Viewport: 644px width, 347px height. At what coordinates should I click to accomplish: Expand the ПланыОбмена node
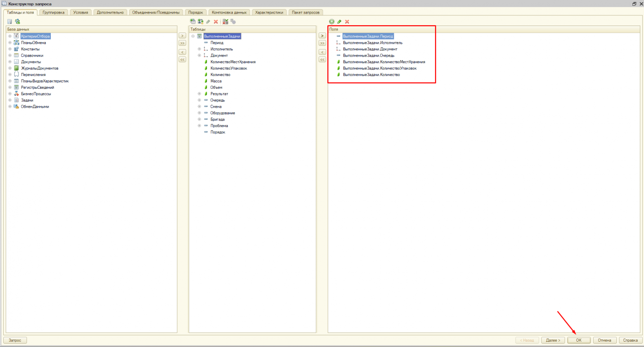10,42
